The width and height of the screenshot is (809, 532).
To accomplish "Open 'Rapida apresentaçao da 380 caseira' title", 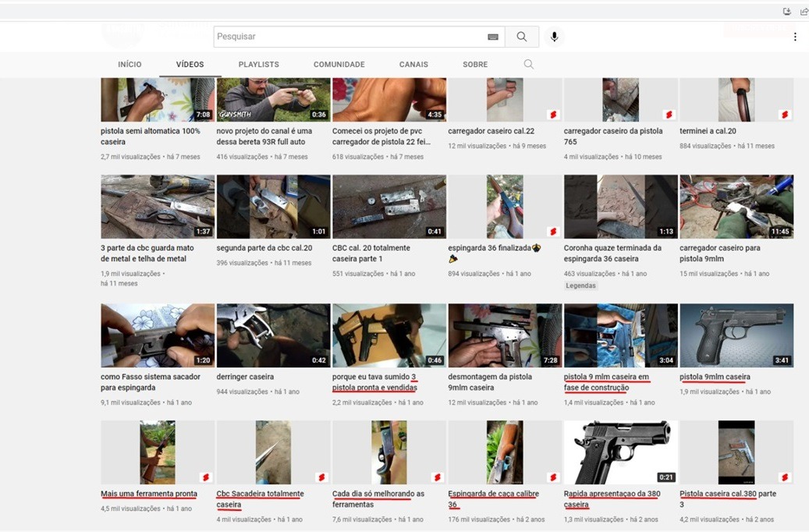I will pos(612,499).
